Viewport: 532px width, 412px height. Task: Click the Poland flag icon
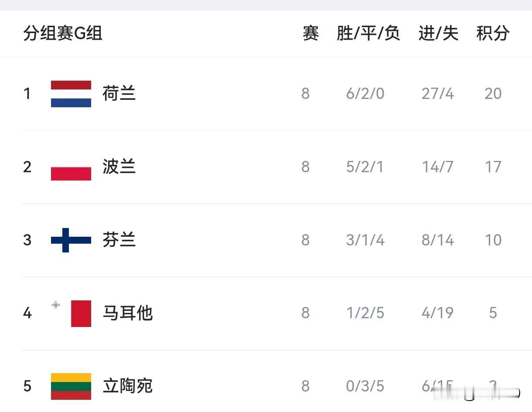point(71,167)
